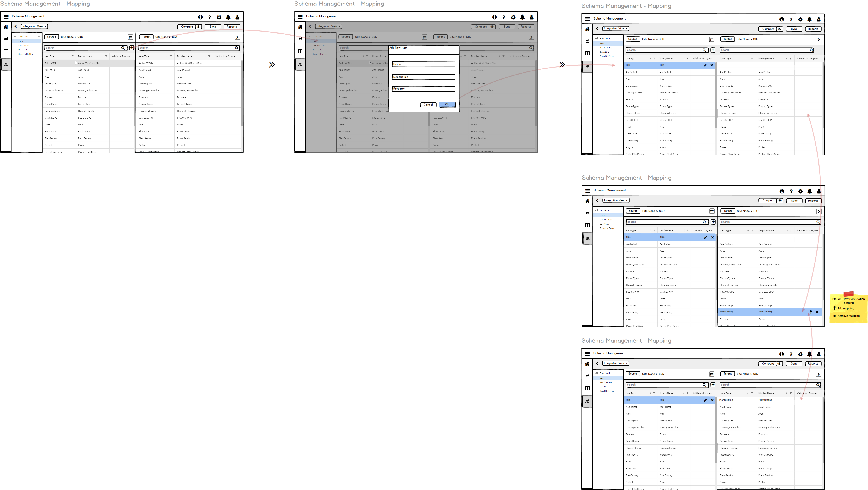
Task: Toggle source Item Type sort arrow, top-left mockup
Action: pyautogui.click(x=69, y=56)
